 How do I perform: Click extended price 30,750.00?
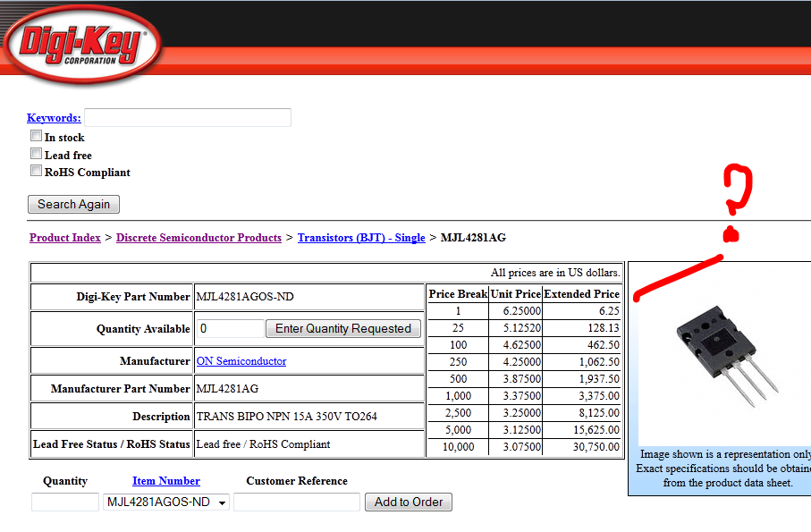(596, 447)
